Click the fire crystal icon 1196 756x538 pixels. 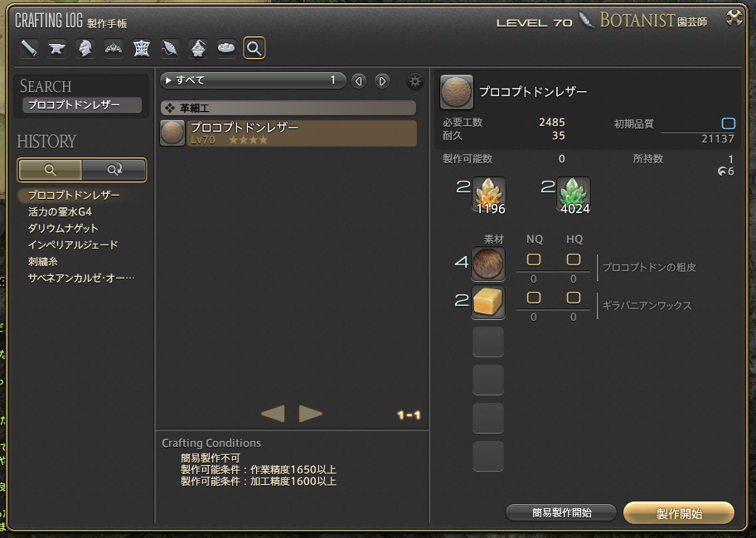tap(489, 194)
